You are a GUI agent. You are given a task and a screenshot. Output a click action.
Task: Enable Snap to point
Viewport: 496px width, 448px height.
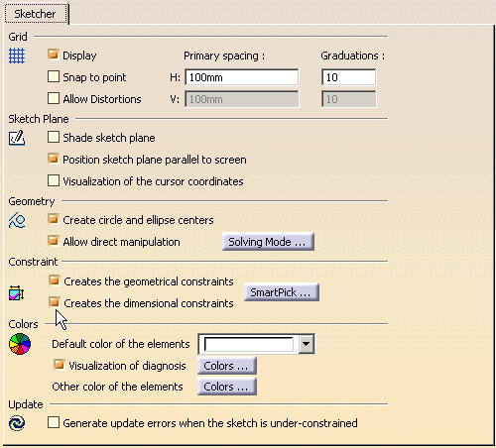click(54, 76)
